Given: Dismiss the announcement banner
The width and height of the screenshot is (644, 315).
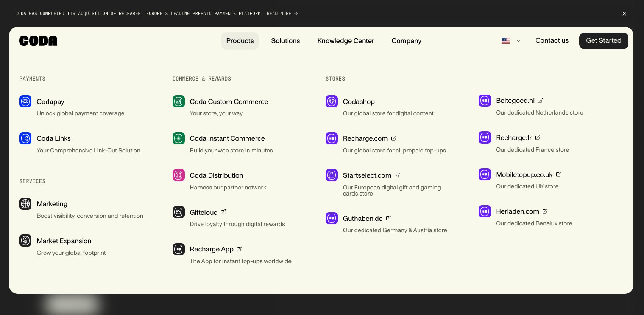Looking at the screenshot, I should tap(624, 14).
